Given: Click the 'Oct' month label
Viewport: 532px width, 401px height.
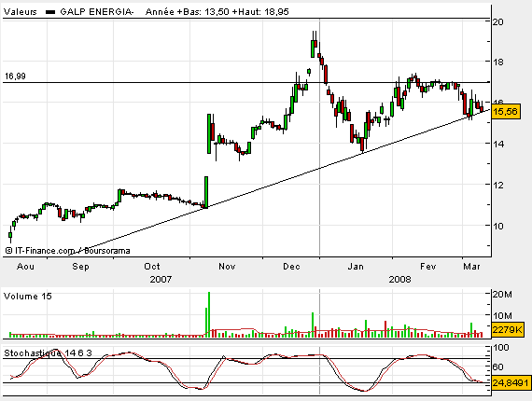Looking at the screenshot, I should (x=151, y=267).
